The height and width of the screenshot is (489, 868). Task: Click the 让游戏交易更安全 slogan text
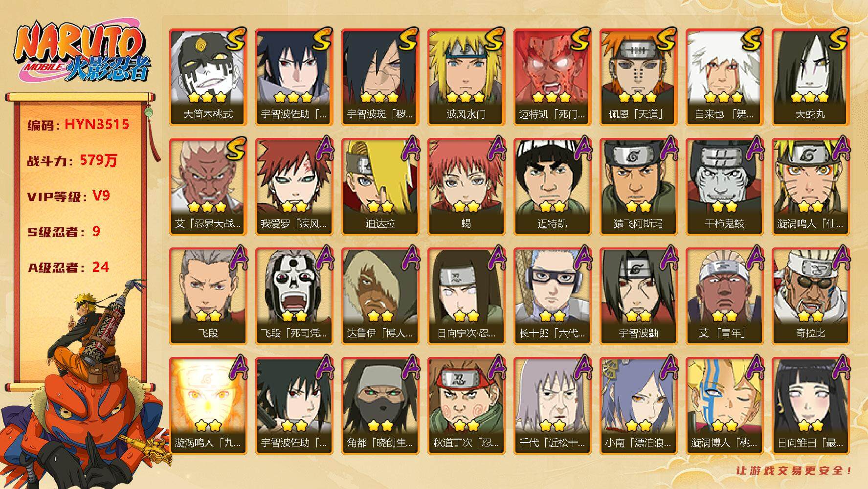click(794, 470)
